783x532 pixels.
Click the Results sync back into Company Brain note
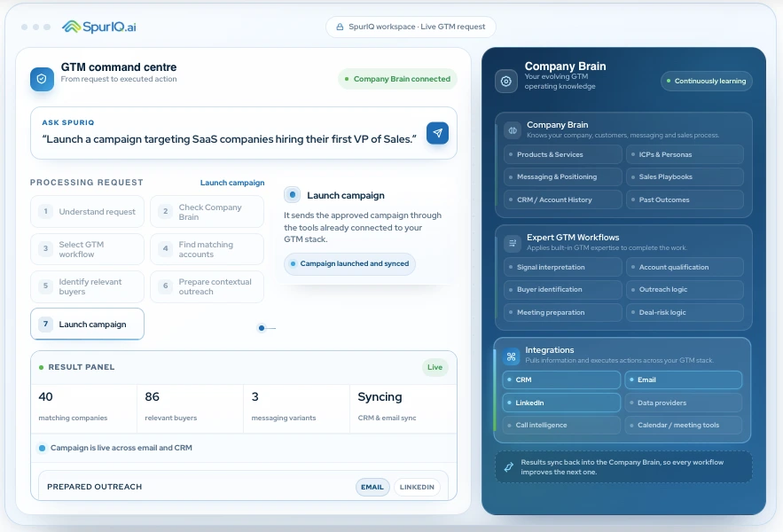tap(623, 467)
